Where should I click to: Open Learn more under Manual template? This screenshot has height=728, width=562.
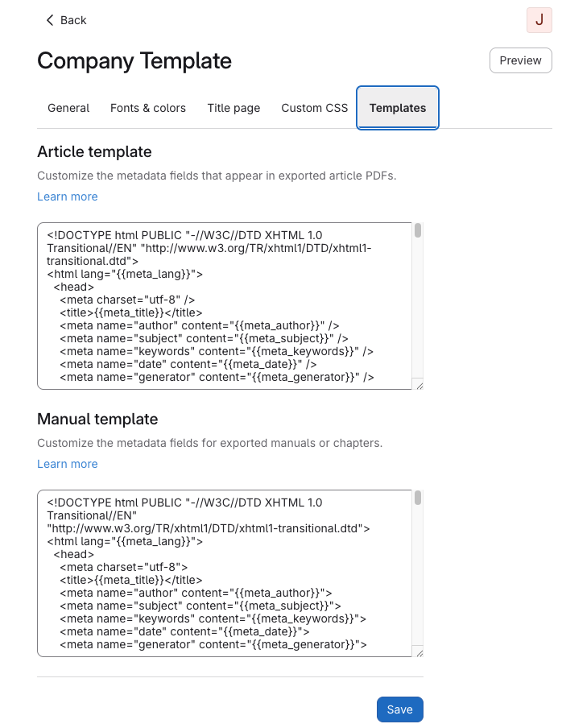coord(68,464)
